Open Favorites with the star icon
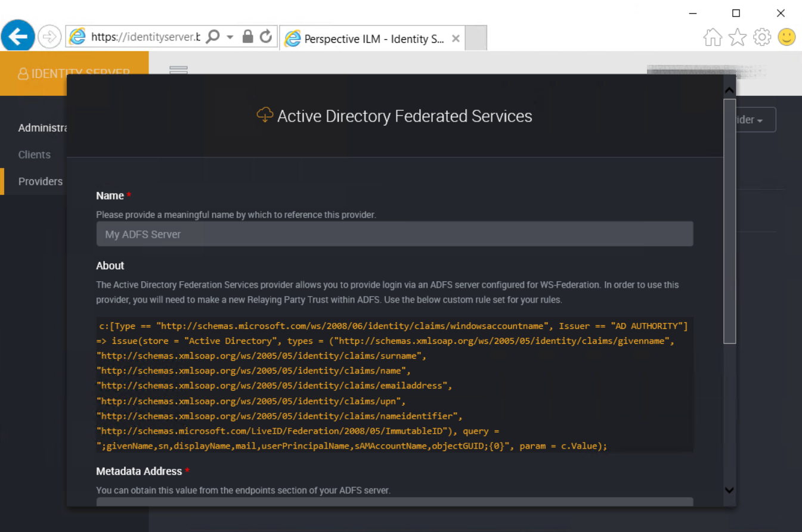Image resolution: width=802 pixels, height=532 pixels. click(x=738, y=38)
